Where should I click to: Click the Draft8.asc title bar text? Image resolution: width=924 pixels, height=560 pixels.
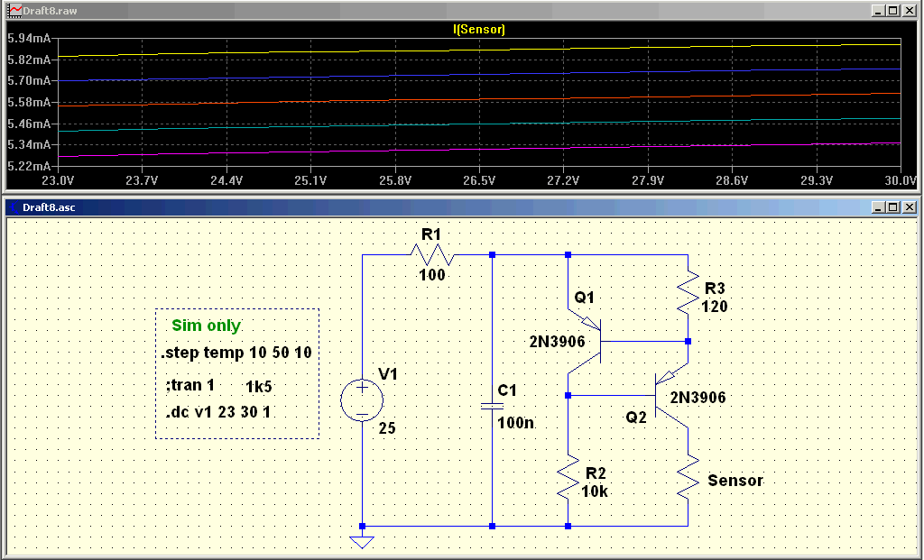coord(49,207)
